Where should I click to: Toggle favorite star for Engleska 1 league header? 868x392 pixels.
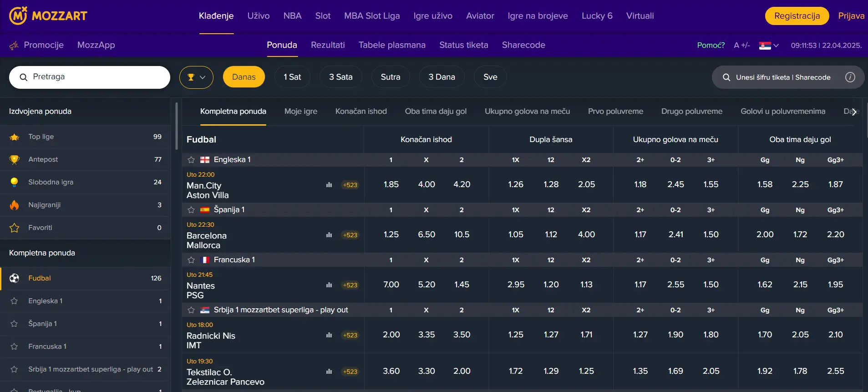pyautogui.click(x=191, y=160)
